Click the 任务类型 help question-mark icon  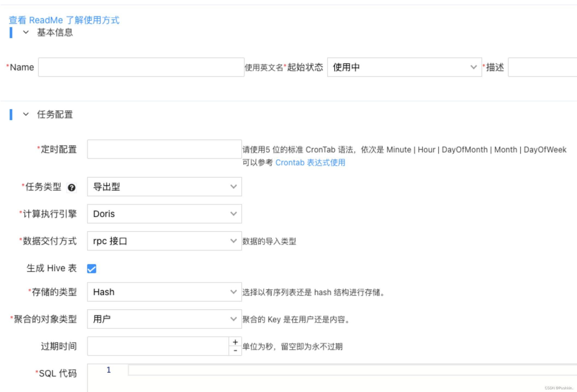point(72,188)
